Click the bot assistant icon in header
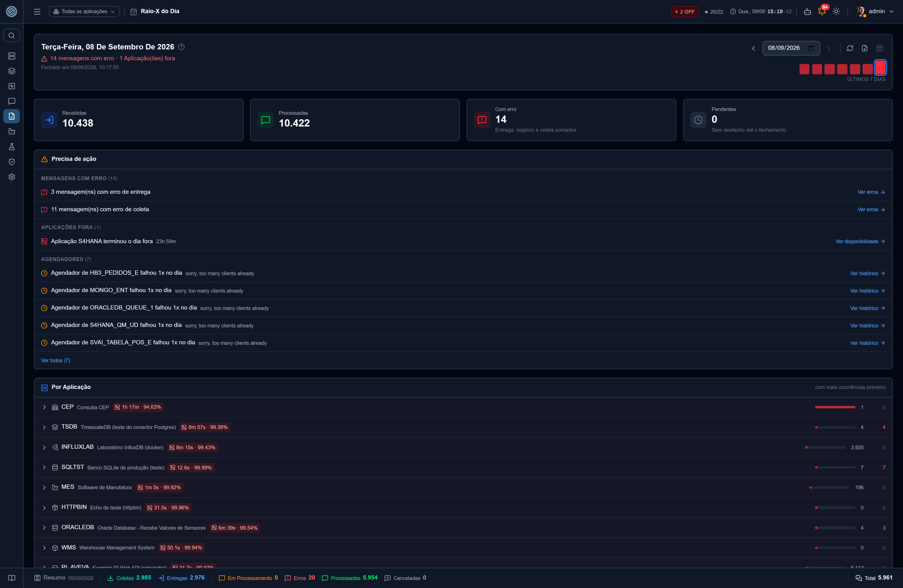Viewport: 903px width, 588px height. point(807,11)
